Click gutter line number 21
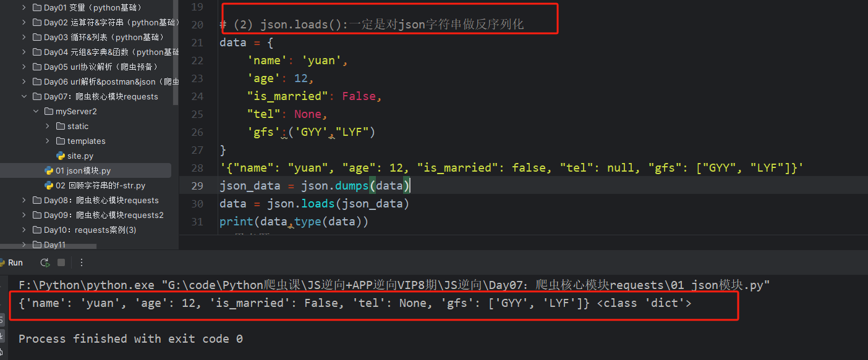This screenshot has height=360, width=868. coord(197,43)
